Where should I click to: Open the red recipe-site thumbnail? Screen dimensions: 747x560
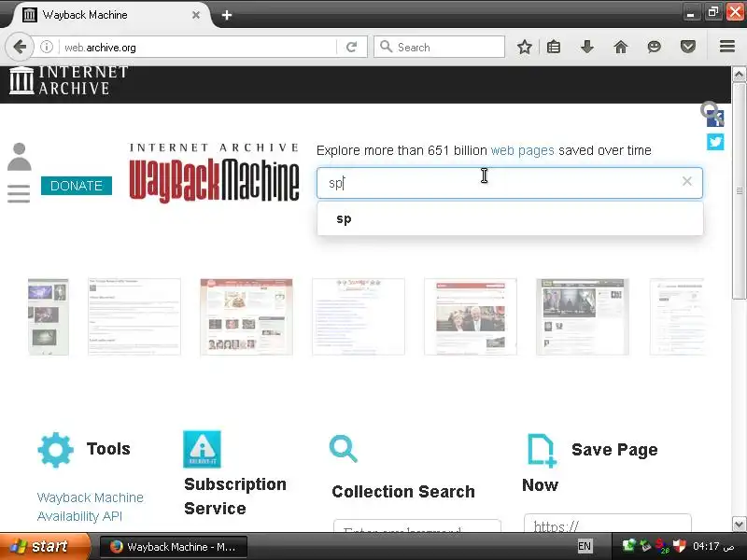[x=247, y=316]
